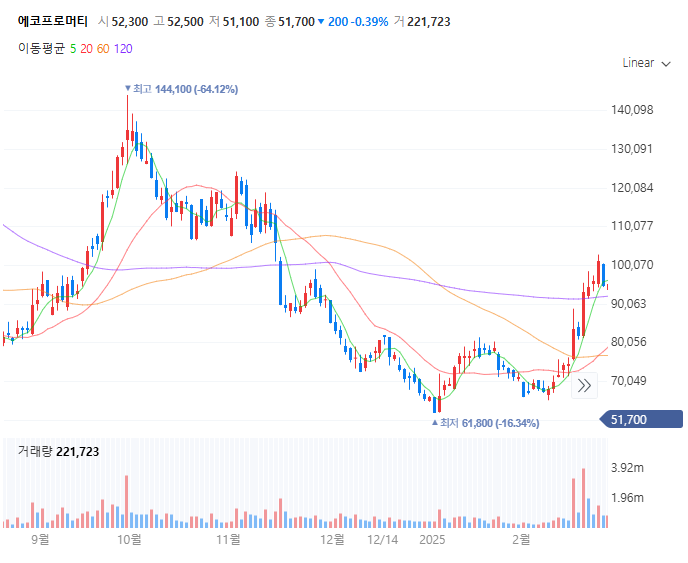Click the 80,056 price axis label

[x=629, y=342]
